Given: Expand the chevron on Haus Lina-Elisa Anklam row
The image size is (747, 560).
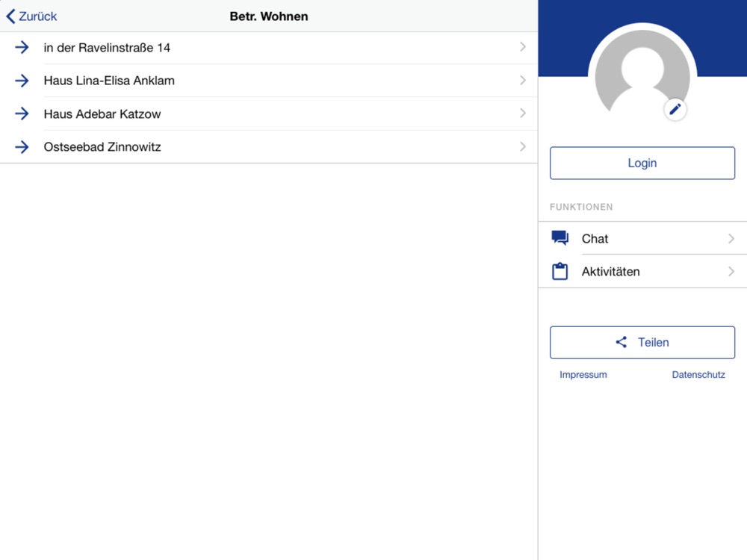Looking at the screenshot, I should pyautogui.click(x=522, y=80).
